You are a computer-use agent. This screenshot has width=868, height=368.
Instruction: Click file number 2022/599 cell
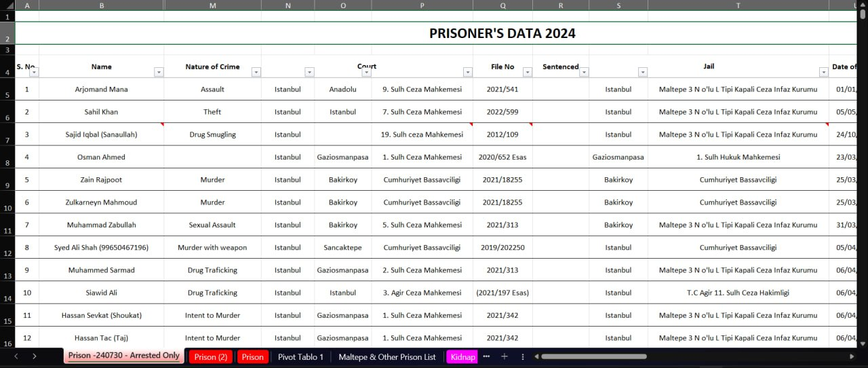(x=503, y=112)
